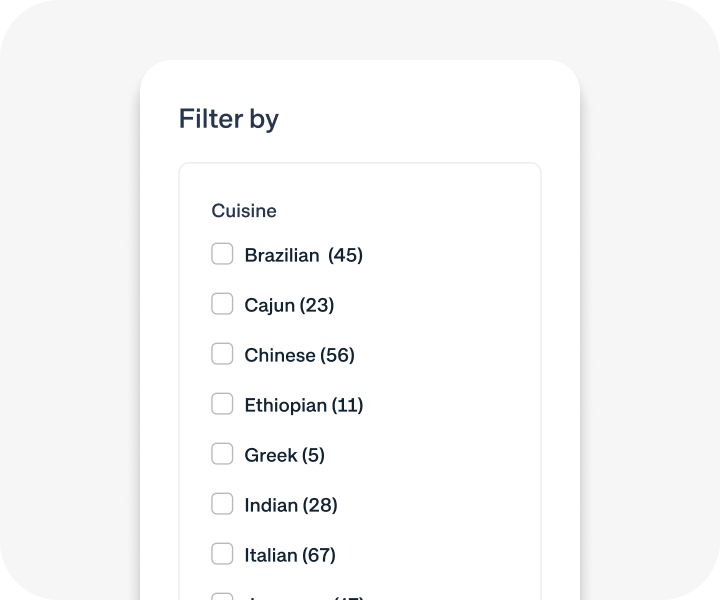
Task: Click the (56) count beside Chinese
Action: pyautogui.click(x=337, y=355)
